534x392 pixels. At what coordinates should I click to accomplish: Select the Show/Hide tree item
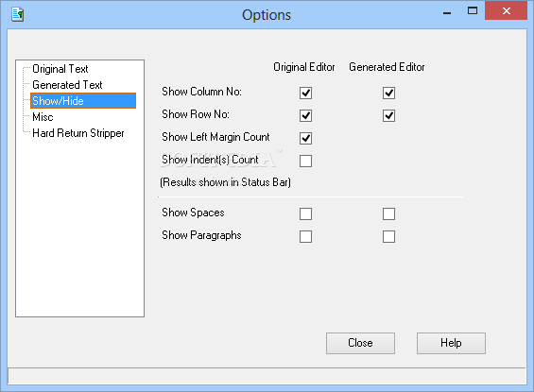point(83,101)
